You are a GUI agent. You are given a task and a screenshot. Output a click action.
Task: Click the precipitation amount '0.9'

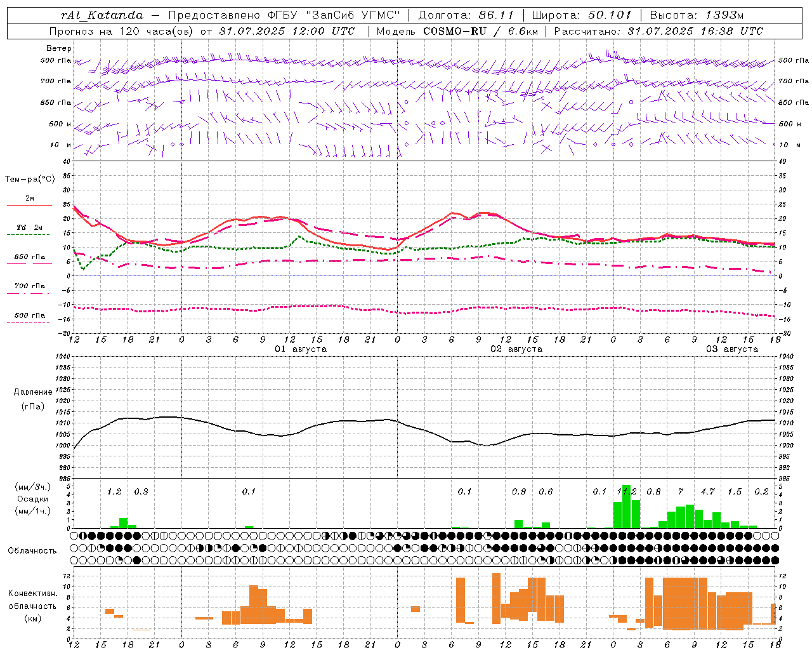coord(519,491)
